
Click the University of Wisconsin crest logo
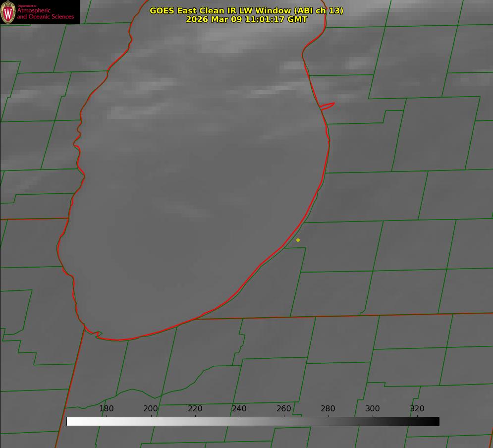(8, 12)
